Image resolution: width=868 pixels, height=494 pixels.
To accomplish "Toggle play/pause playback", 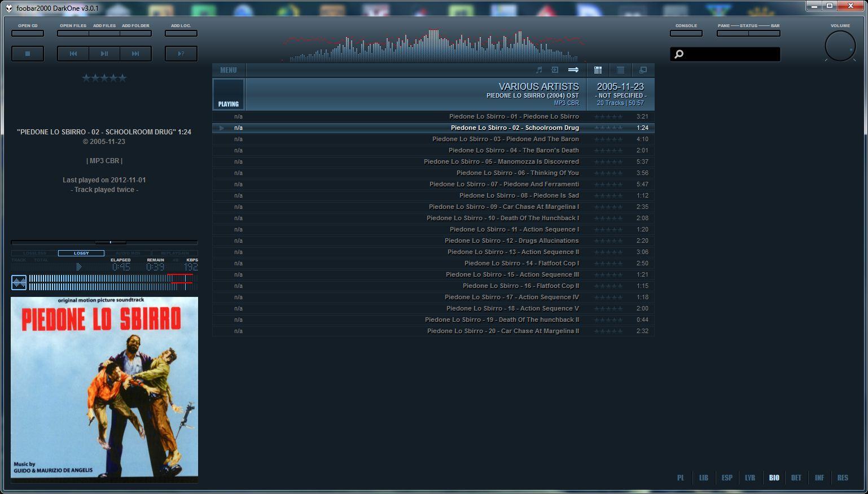I will tap(104, 54).
